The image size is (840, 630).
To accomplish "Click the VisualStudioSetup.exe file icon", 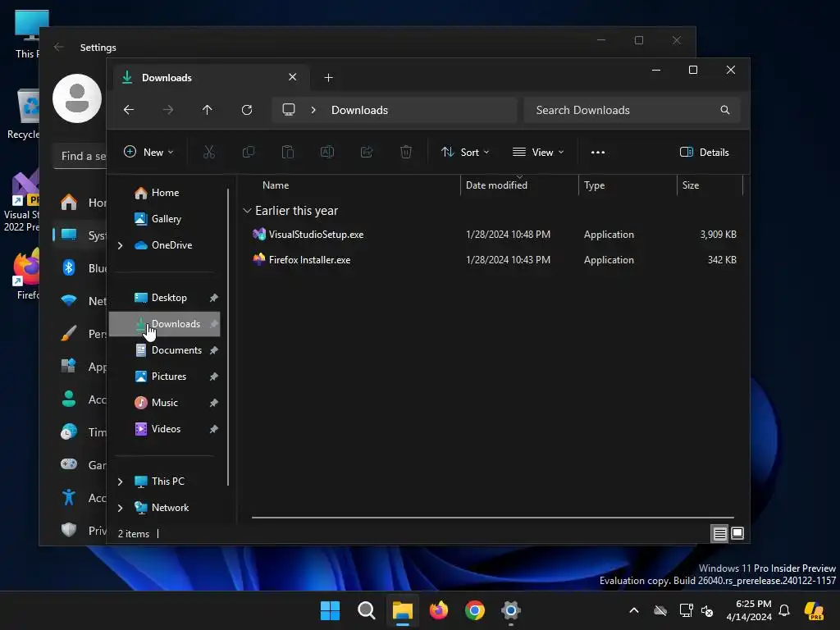I will tap(259, 234).
